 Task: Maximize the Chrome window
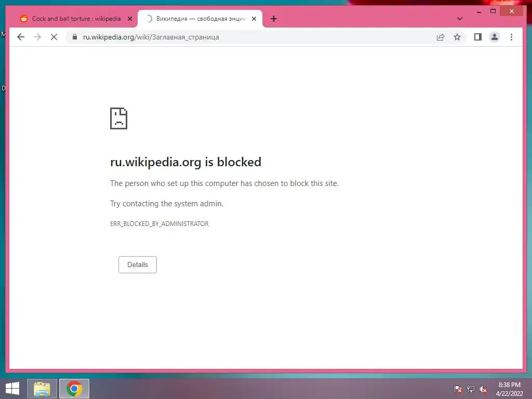pyautogui.click(x=493, y=11)
